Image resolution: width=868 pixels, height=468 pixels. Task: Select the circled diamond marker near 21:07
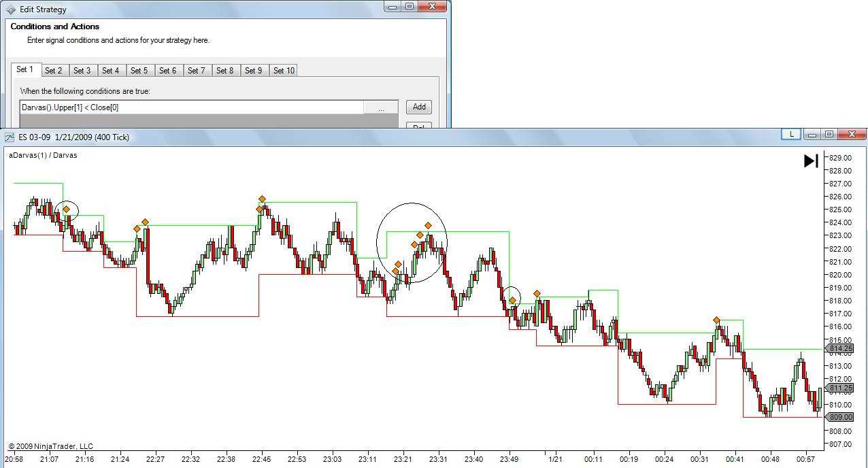[x=66, y=210]
